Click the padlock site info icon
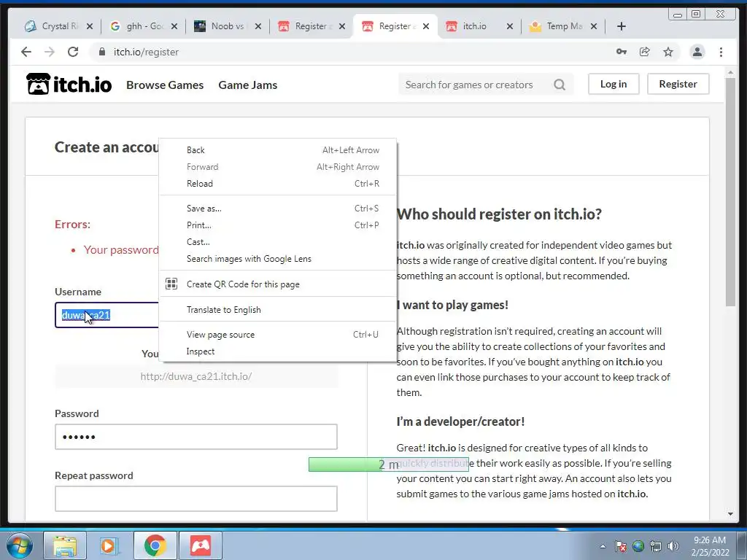Viewport: 747px width, 560px height. 102,52
